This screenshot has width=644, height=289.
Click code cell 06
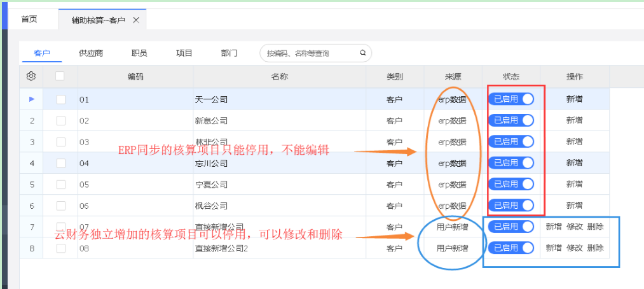tap(135, 206)
